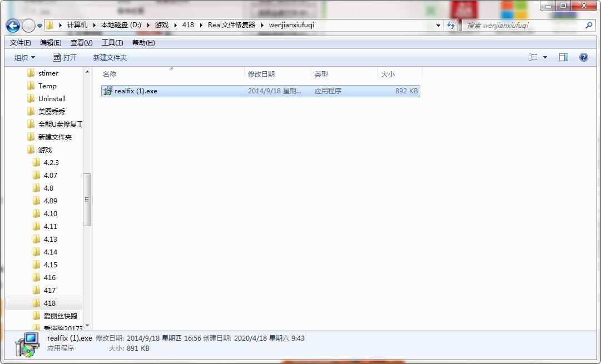This screenshot has height=364, width=601.
Task: Select the realfix (1).exe file icon
Action: 108,91
